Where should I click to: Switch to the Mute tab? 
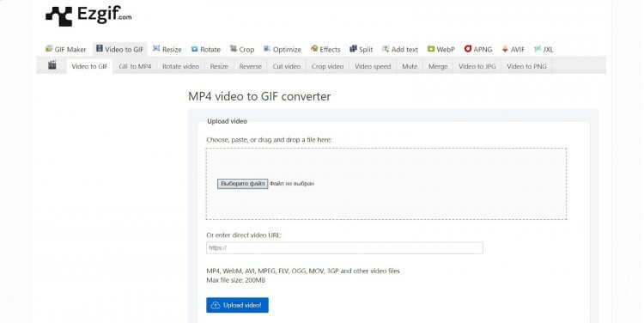tap(410, 66)
